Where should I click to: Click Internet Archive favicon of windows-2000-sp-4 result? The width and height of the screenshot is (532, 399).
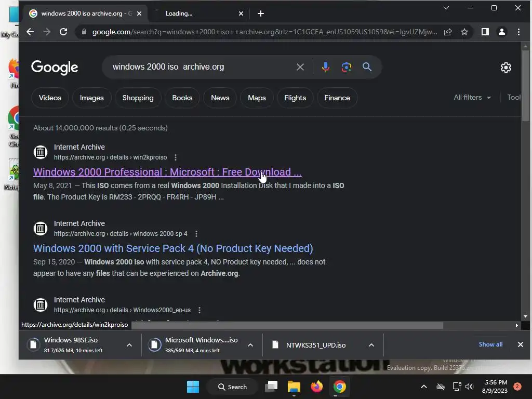tap(41, 229)
